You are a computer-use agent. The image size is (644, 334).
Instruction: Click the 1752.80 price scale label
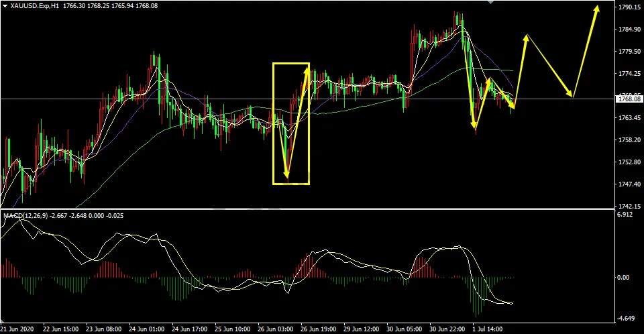629,162
